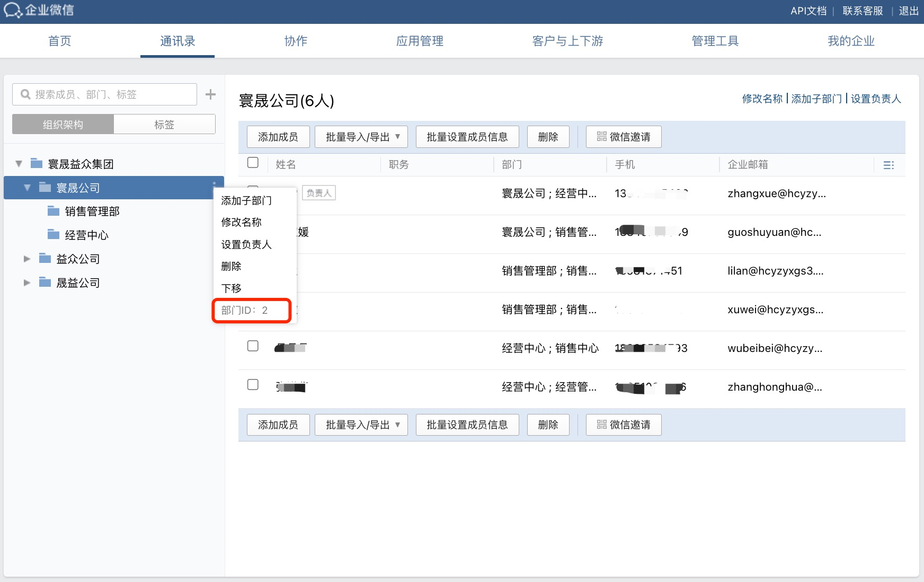
Task: Toggle the select-all checkbox in table header
Action: click(x=253, y=163)
